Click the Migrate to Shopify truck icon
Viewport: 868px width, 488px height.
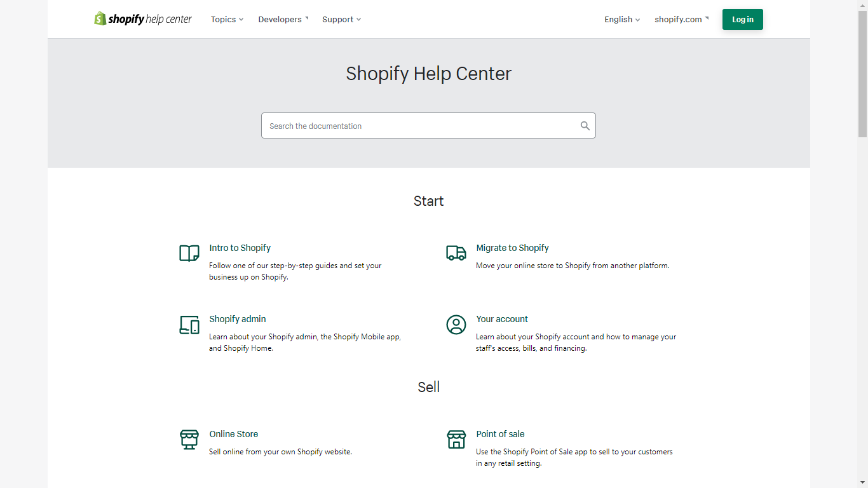[456, 253]
